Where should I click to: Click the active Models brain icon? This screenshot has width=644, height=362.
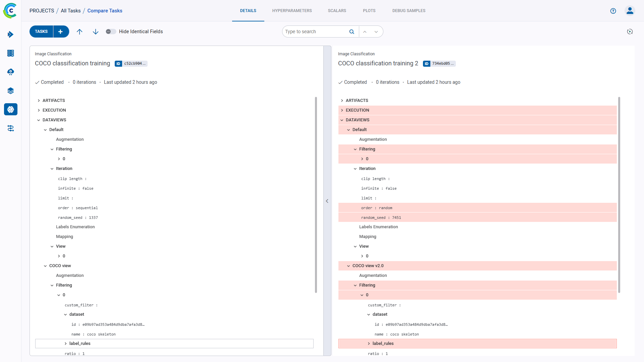pos(10,109)
